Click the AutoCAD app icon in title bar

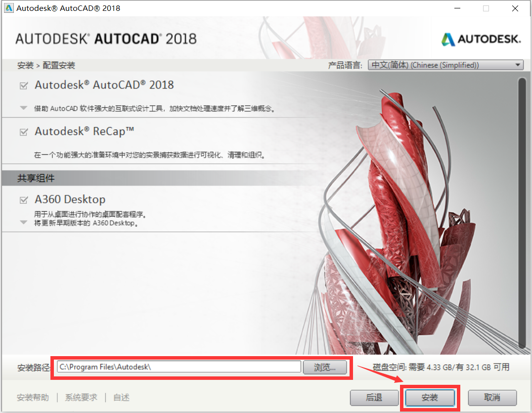8,8
